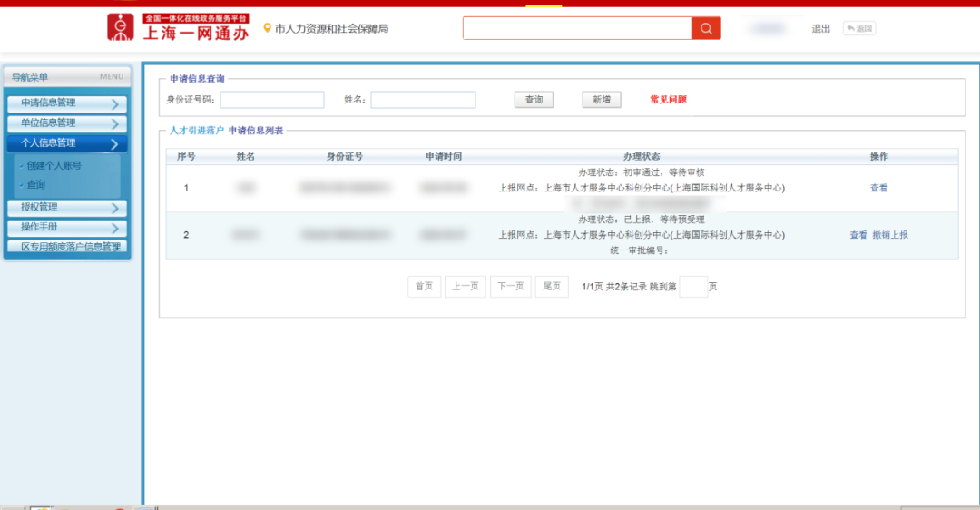The width and height of the screenshot is (980, 510).
Task: Click 办理状态 column header
Action: [642, 156]
